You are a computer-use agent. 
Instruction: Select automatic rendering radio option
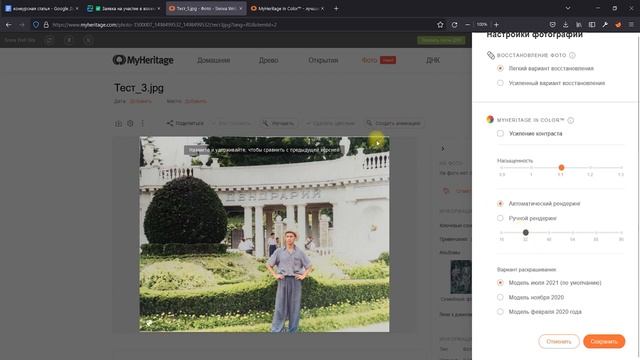pyautogui.click(x=500, y=203)
